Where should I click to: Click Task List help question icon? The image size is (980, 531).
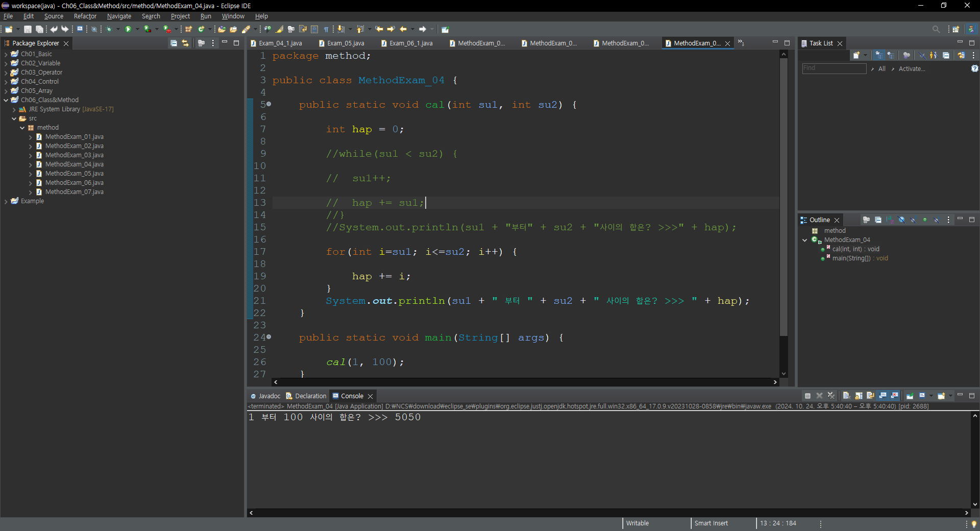pos(974,68)
